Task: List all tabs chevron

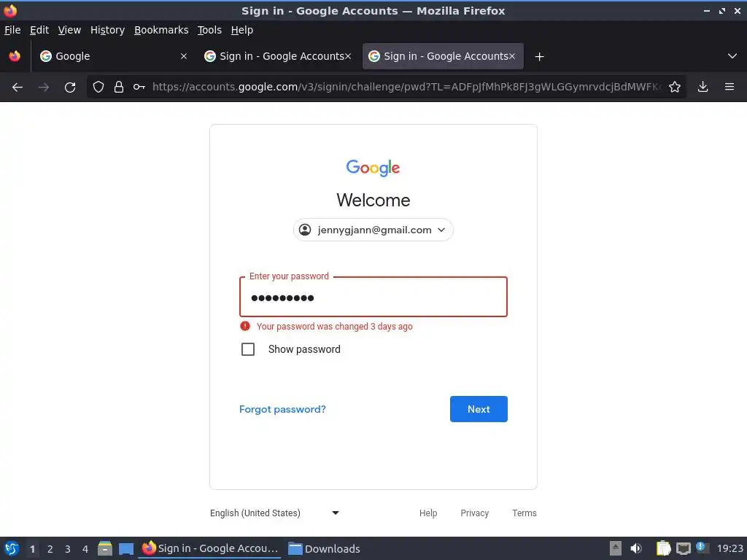Action: coord(732,56)
